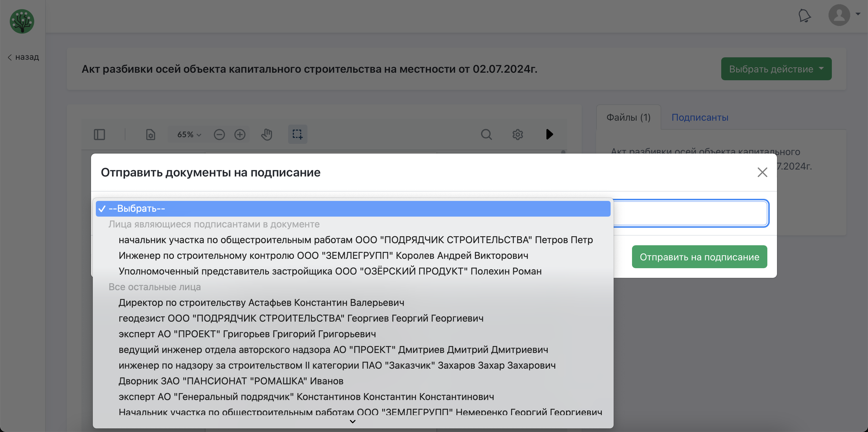Open the search magnifier in viewer
The width and height of the screenshot is (868, 432).
[486, 135]
